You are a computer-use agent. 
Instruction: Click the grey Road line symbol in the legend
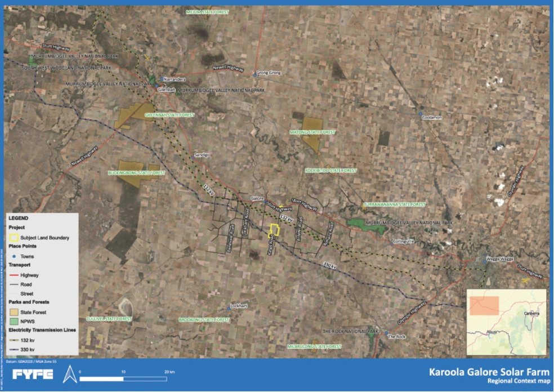click(14, 284)
